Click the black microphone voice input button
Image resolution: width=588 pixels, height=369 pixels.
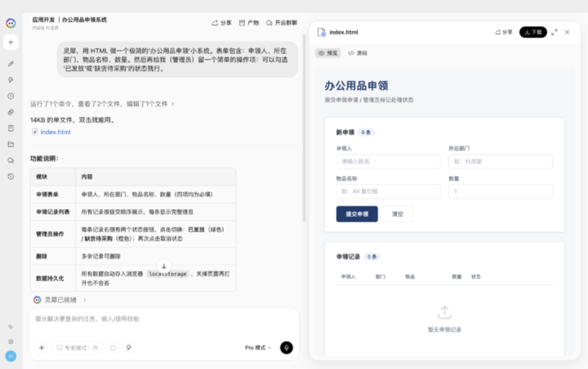click(286, 348)
